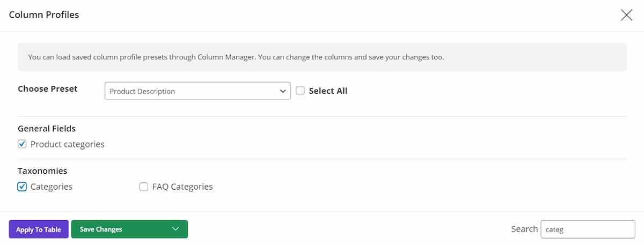The height and width of the screenshot is (245, 644).
Task: Uncheck the Categories taxonomy checkbox
Action: 22,187
